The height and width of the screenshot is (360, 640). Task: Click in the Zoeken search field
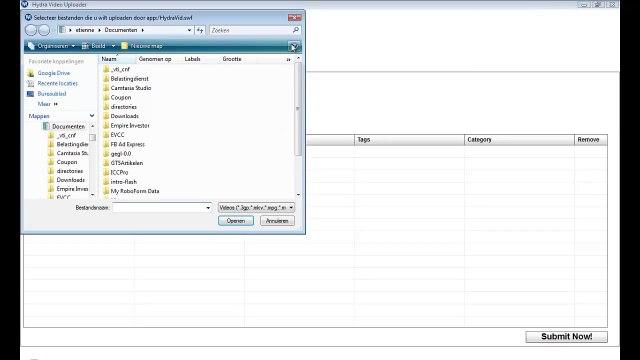251,30
